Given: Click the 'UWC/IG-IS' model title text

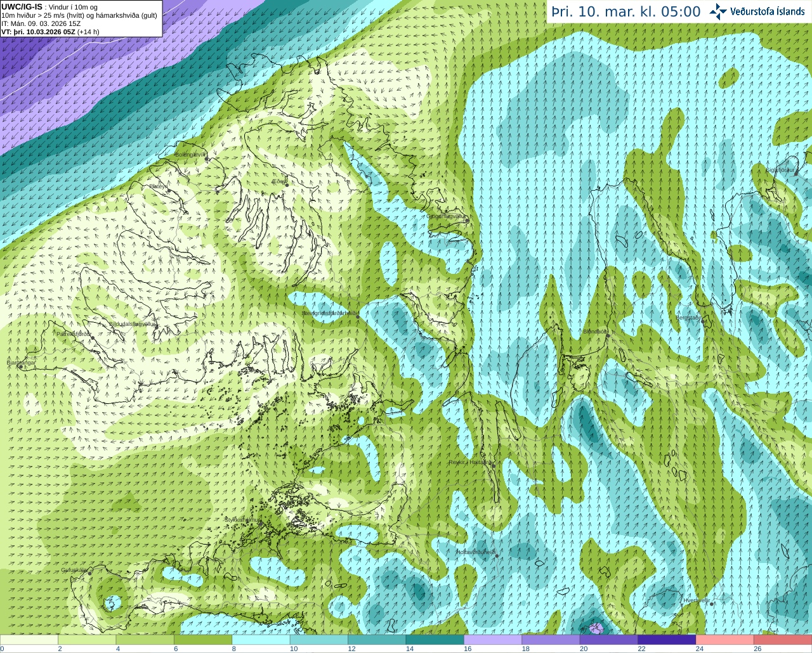Looking at the screenshot, I should click(22, 7).
